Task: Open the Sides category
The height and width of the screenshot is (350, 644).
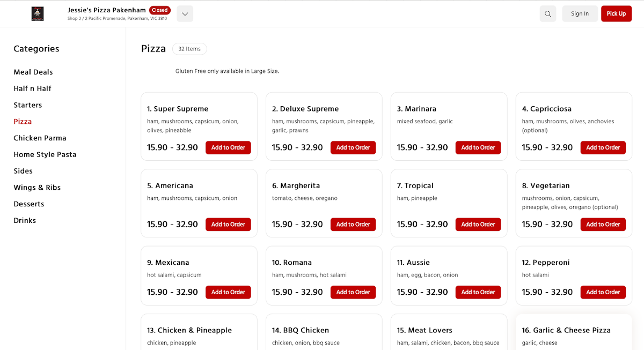Action: tap(23, 171)
